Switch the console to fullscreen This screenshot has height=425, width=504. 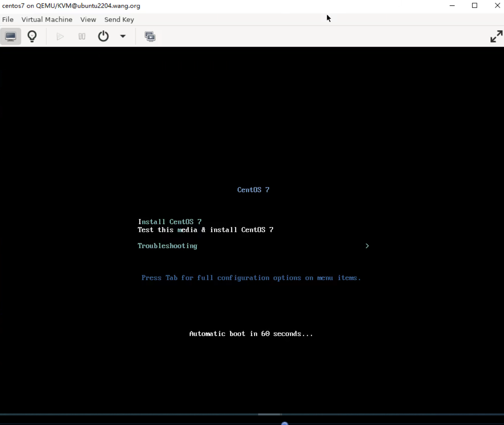pyautogui.click(x=496, y=36)
